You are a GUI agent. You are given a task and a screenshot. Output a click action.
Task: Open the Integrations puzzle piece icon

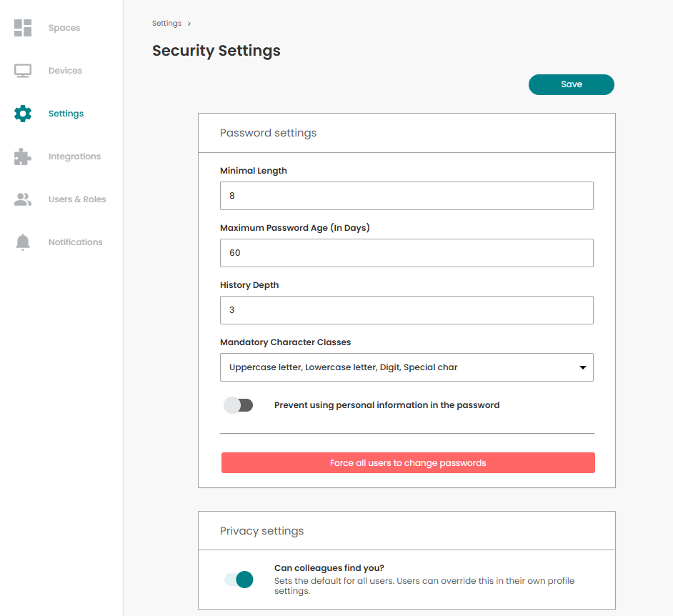tap(23, 157)
